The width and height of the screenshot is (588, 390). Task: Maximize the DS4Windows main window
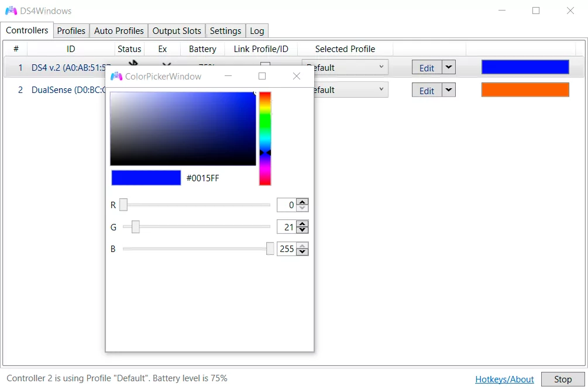[536, 11]
